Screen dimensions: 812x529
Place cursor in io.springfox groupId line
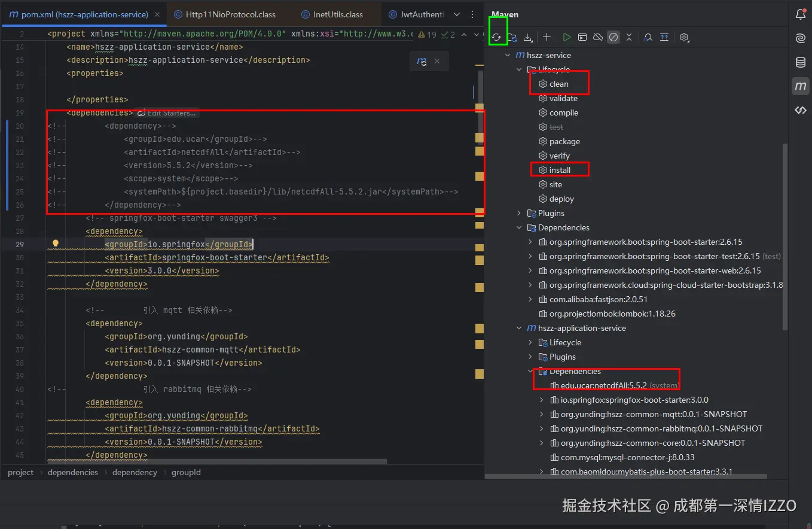(179, 244)
